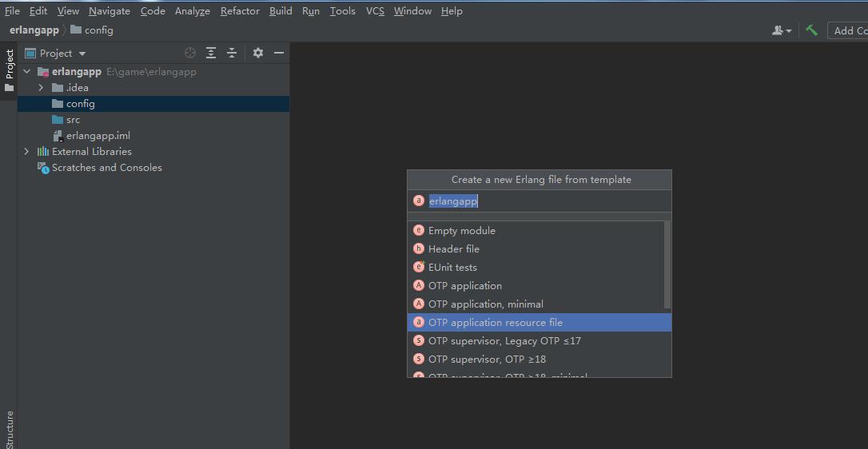The image size is (868, 449).
Task: Click the Collapse All icon in Project panel
Action: (232, 53)
